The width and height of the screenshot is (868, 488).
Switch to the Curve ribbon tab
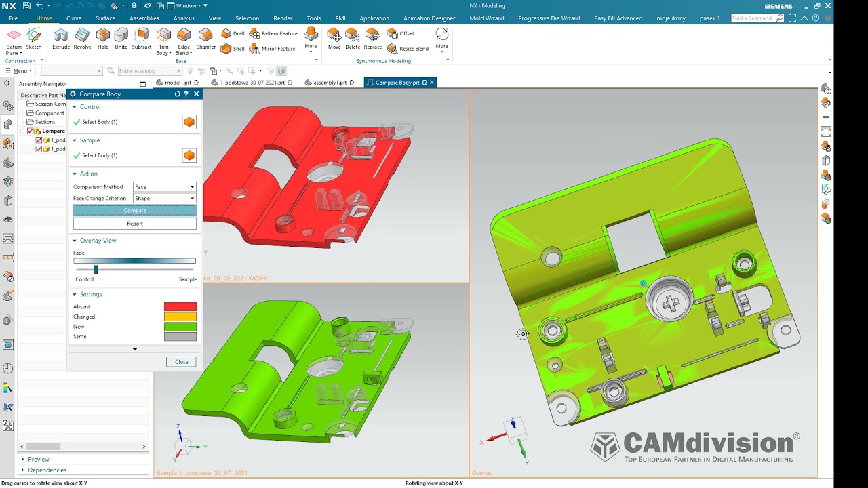point(74,18)
